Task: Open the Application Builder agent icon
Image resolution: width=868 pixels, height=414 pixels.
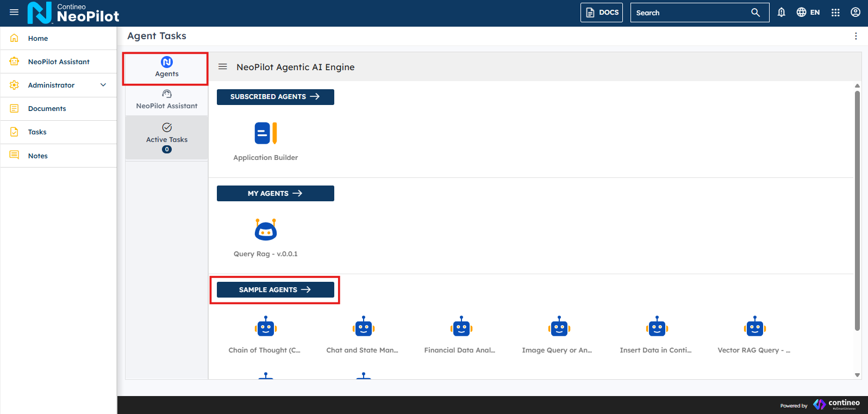Action: click(x=265, y=133)
